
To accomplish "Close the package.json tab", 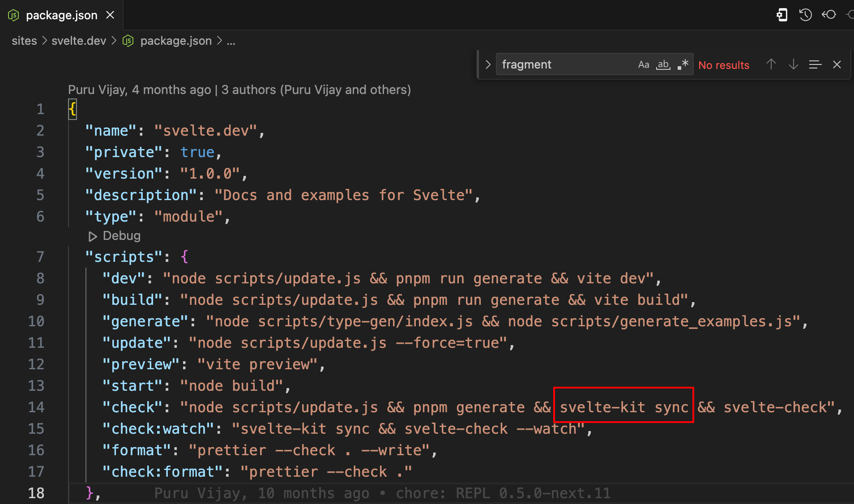I will point(110,15).
